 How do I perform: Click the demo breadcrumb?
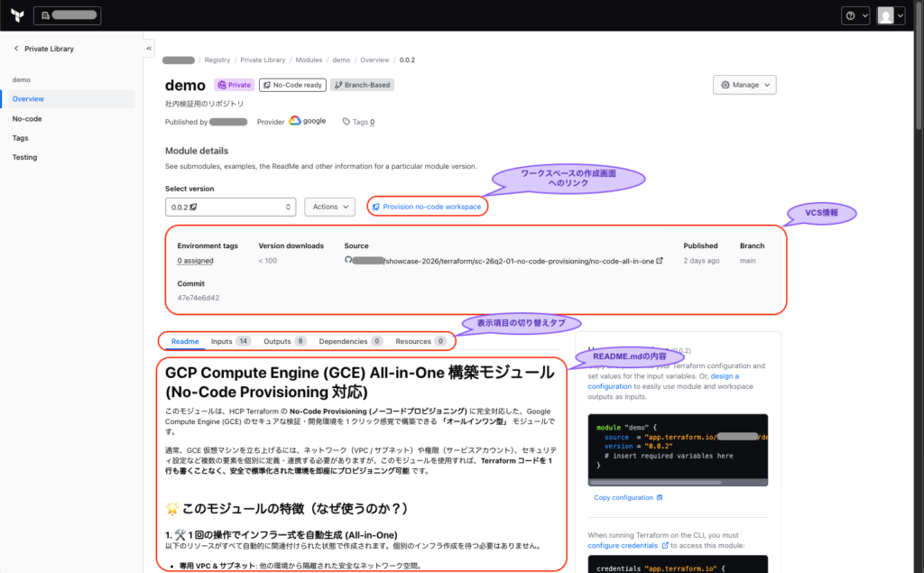341,60
